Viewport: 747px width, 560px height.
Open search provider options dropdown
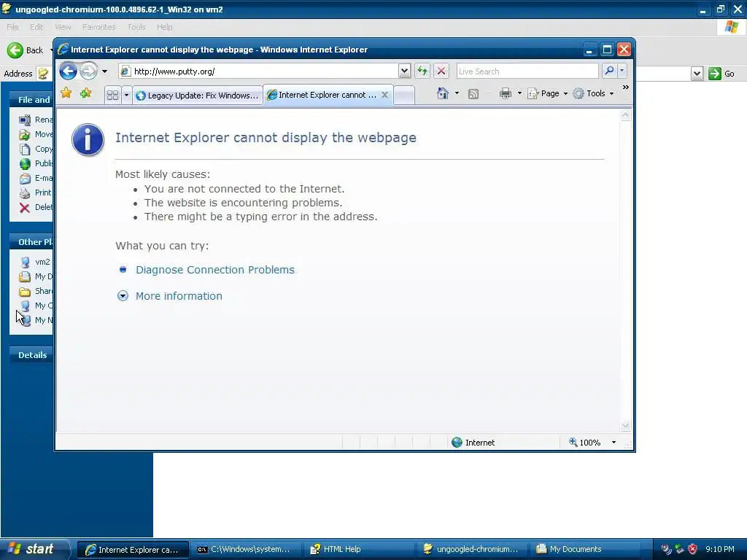[x=622, y=71]
